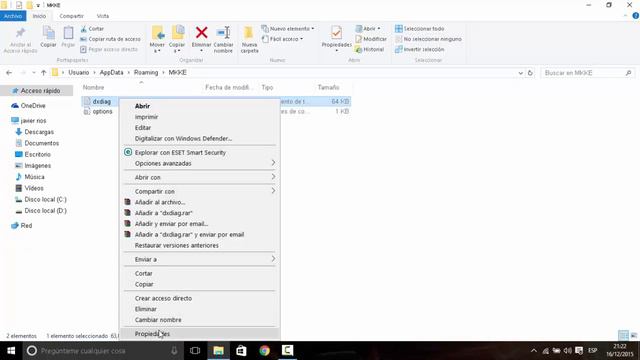Choose Crear acceso directo in context menu
640x360 pixels.
(x=163, y=298)
